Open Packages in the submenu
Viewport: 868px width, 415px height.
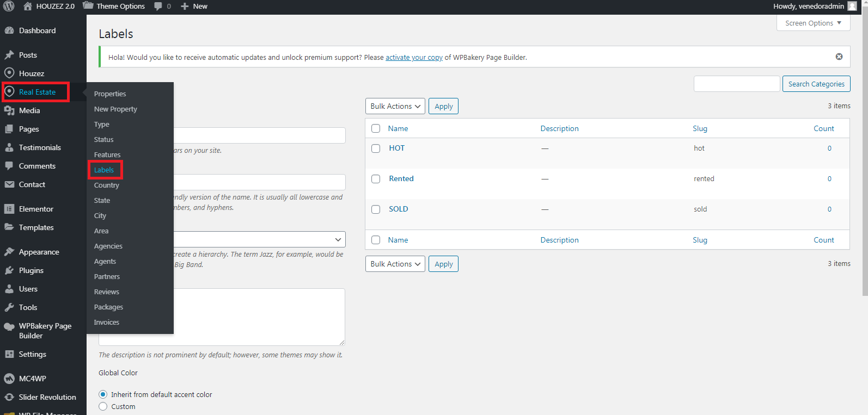(108, 307)
